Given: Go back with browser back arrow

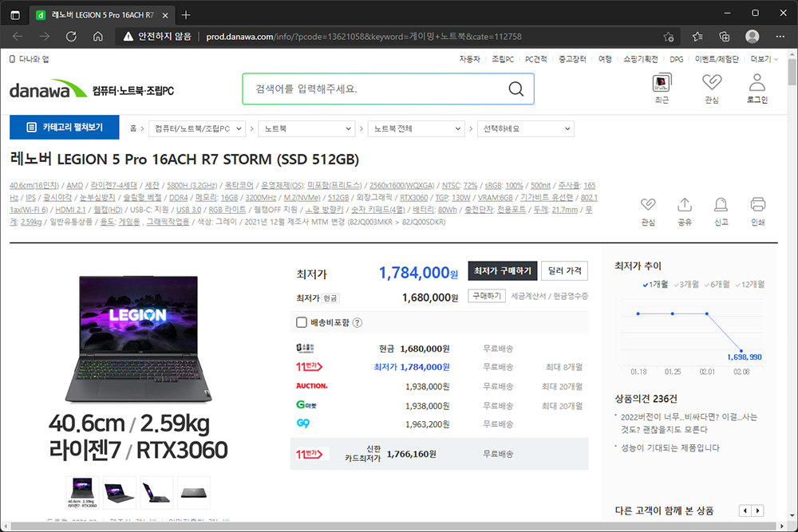Looking at the screenshot, I should (18, 36).
